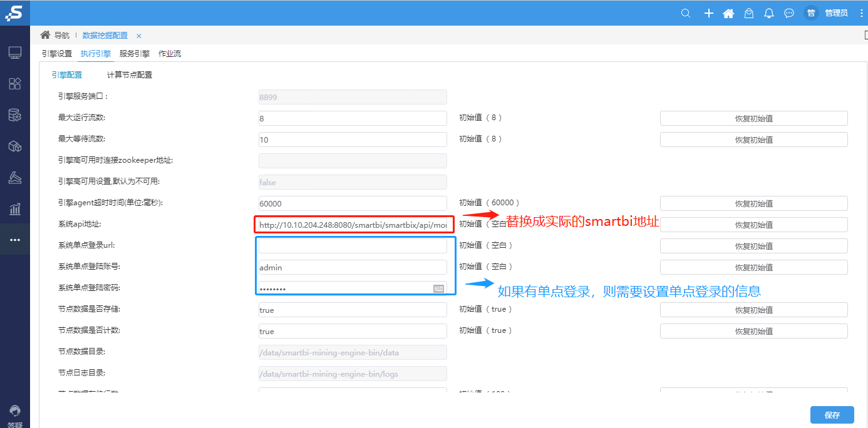The image size is (868, 428).
Task: Click the 引擎高可用设置 field showing false
Action: click(x=353, y=182)
